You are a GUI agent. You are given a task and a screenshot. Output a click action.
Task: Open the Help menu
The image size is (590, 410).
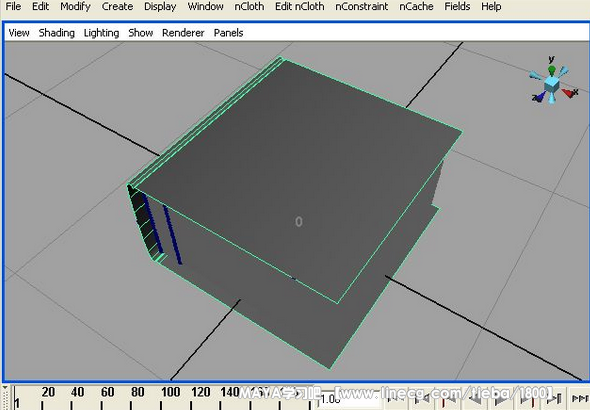coord(491,6)
